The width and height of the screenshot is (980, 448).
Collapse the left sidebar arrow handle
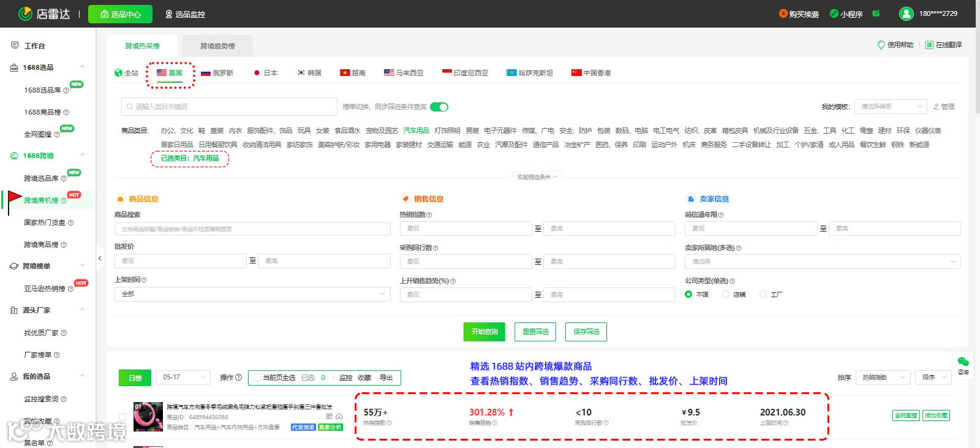100,259
